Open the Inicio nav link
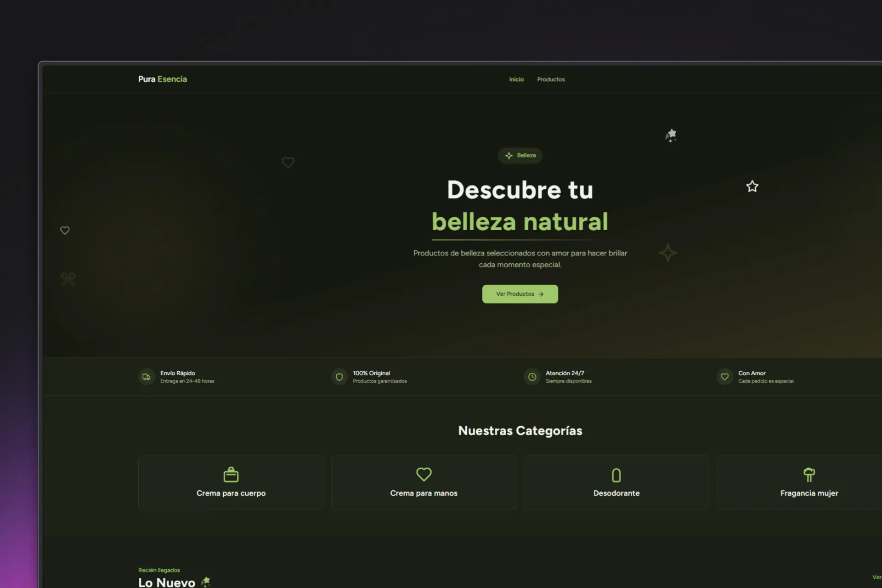 (x=516, y=79)
